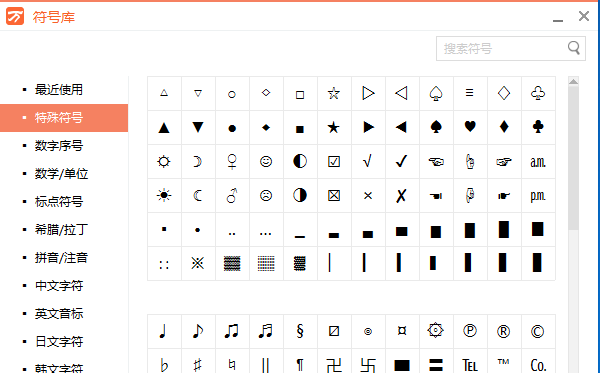Insert the copyright © symbol
The height and width of the screenshot is (373, 600).
[x=538, y=331]
